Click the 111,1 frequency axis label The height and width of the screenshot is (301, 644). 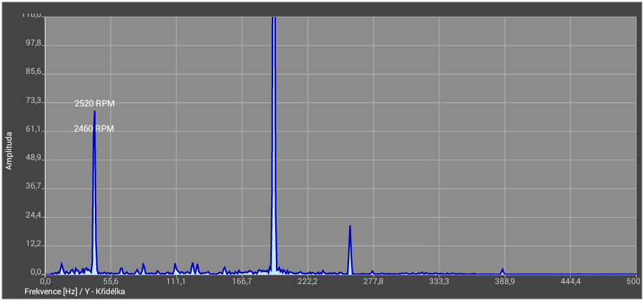coord(176,281)
